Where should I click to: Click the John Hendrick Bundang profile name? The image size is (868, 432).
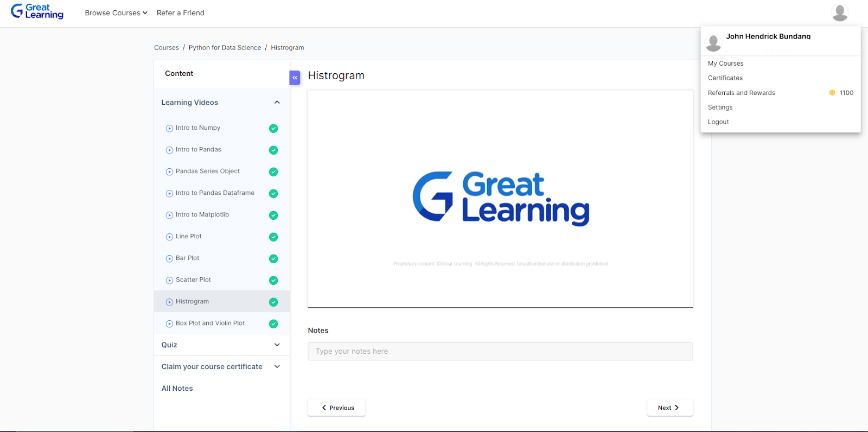768,36
